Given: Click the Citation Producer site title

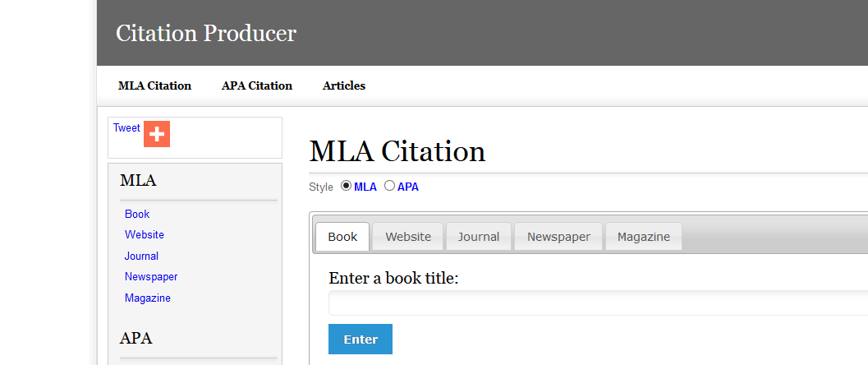Looking at the screenshot, I should point(206,33).
